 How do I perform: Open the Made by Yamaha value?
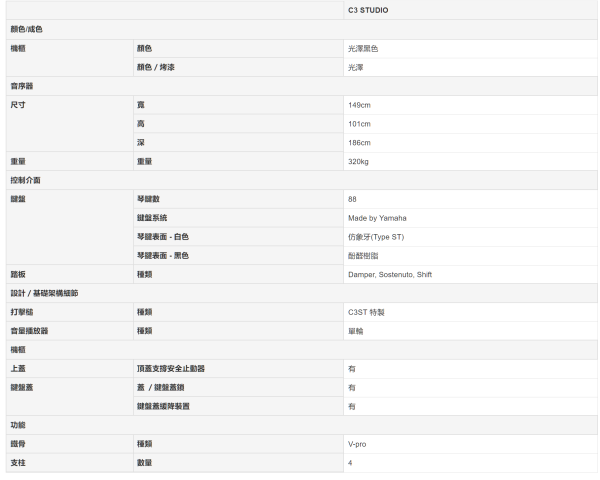pos(376,217)
